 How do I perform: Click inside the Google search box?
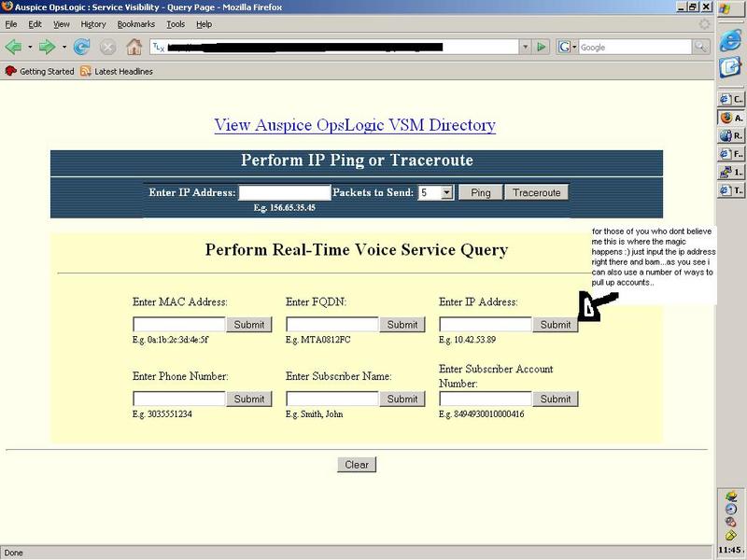tap(635, 47)
